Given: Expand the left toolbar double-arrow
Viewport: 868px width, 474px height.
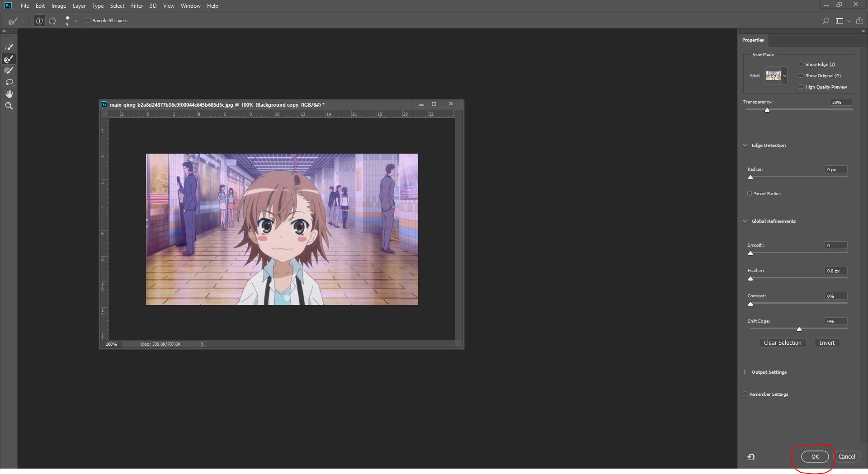Looking at the screenshot, I should click(4, 31).
